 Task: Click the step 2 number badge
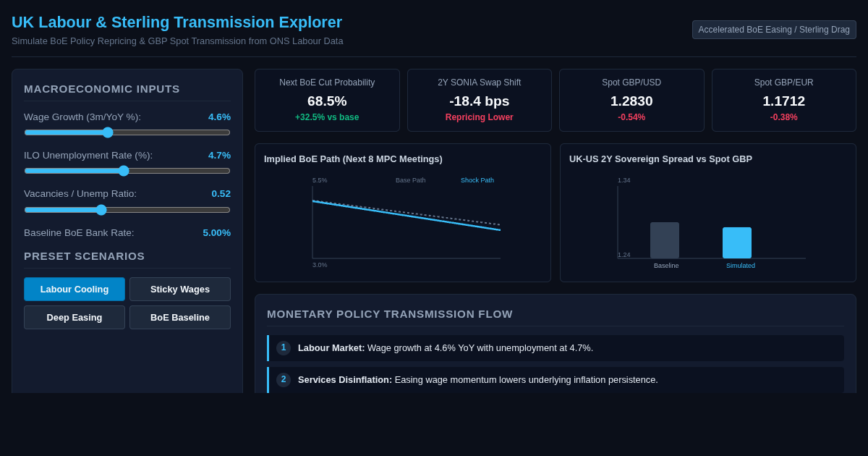[x=284, y=380]
